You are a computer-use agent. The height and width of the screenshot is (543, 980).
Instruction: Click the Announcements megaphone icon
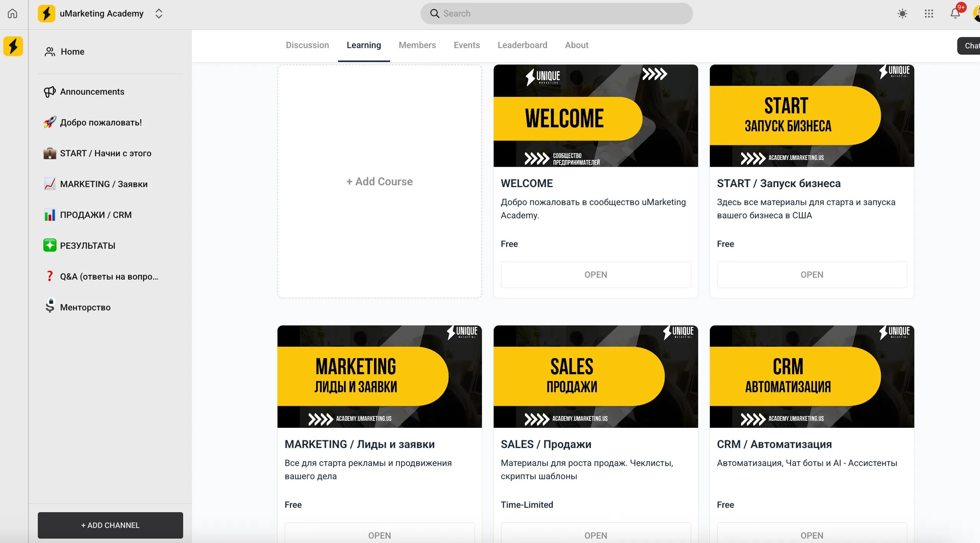[x=50, y=92]
